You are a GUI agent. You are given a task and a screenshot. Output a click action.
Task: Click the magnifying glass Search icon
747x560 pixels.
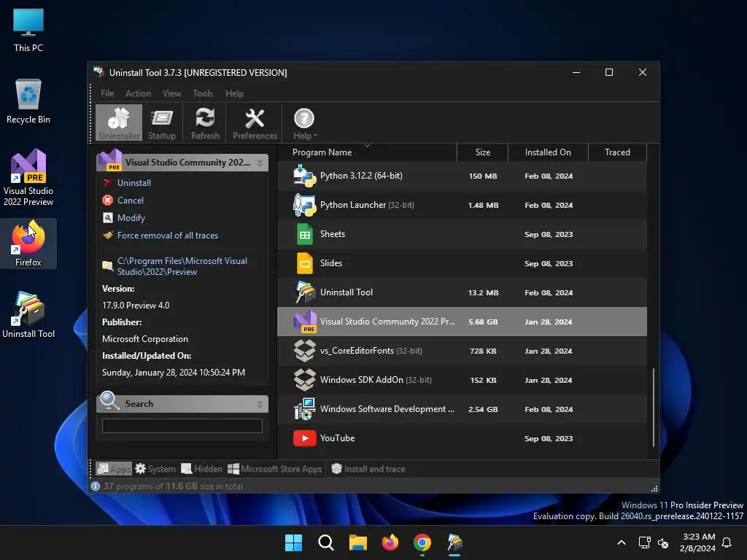(x=109, y=400)
